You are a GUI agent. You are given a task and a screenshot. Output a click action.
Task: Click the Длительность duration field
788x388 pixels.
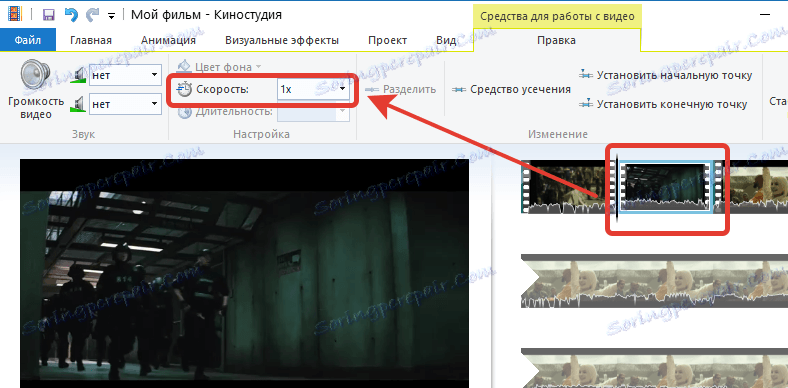tap(314, 112)
